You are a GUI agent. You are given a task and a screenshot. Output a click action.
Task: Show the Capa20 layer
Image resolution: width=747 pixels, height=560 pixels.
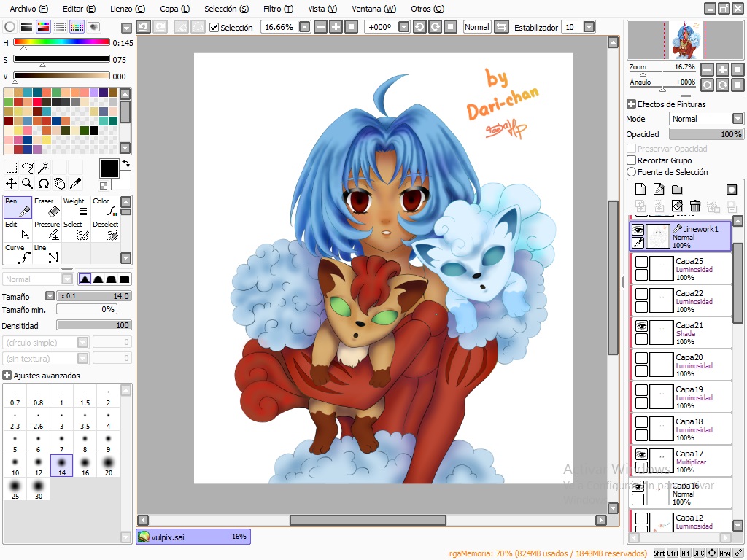641,358
